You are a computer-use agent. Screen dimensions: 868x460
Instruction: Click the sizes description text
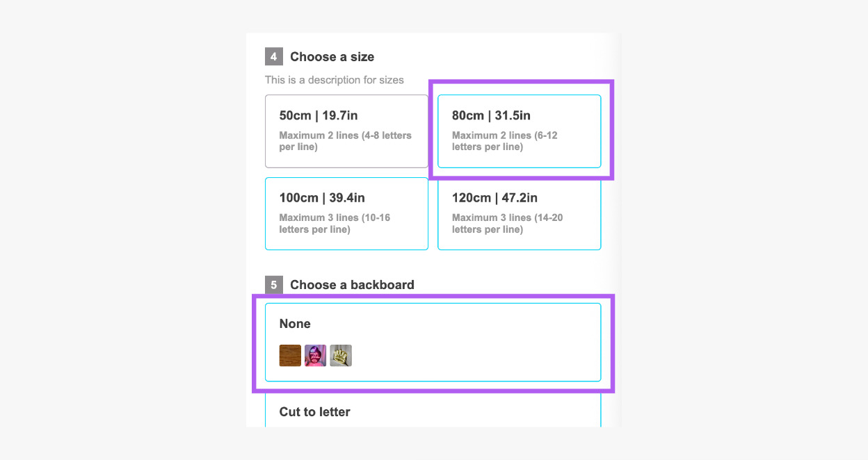tap(334, 80)
